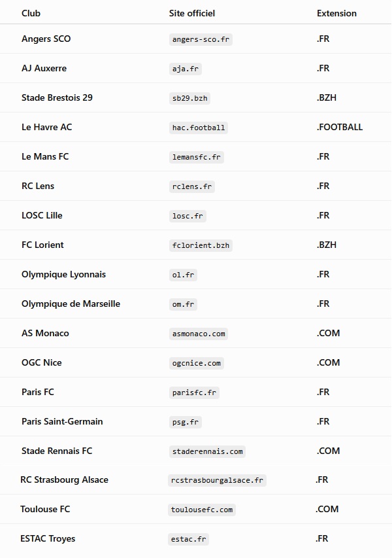This screenshot has height=558, width=392.
Task: Select rclens.fr site label
Action: (192, 186)
